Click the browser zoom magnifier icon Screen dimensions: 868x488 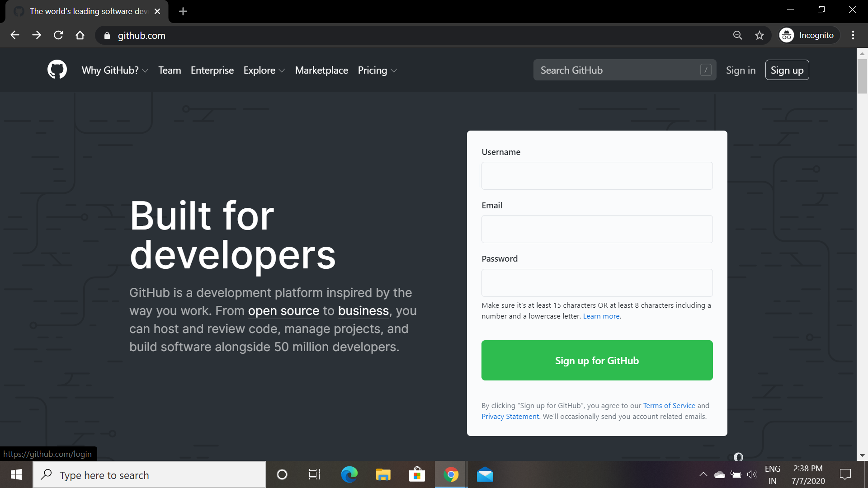(737, 35)
